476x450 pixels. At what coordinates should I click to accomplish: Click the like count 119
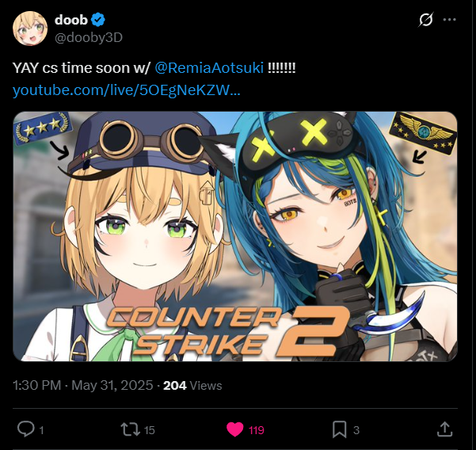tap(257, 430)
